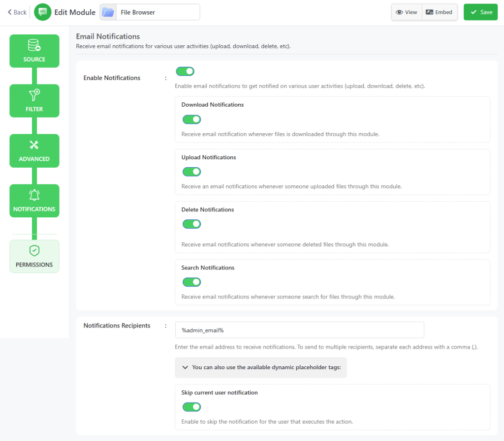Image resolution: width=504 pixels, height=441 pixels.
Task: Expand available dynamic placeholder tags section
Action: (x=261, y=367)
